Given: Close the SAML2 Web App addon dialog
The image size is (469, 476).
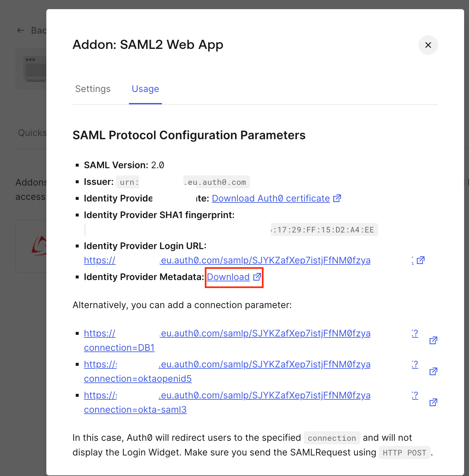Looking at the screenshot, I should pos(428,45).
